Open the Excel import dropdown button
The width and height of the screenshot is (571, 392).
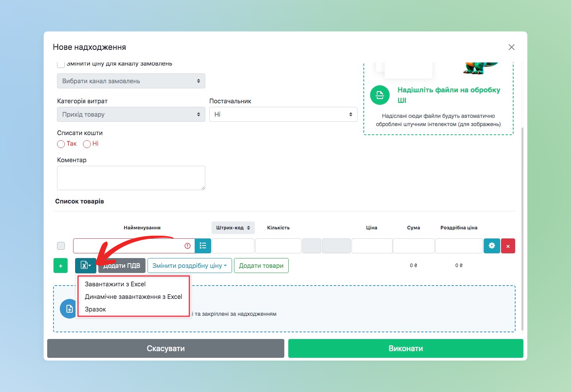pyautogui.click(x=85, y=266)
